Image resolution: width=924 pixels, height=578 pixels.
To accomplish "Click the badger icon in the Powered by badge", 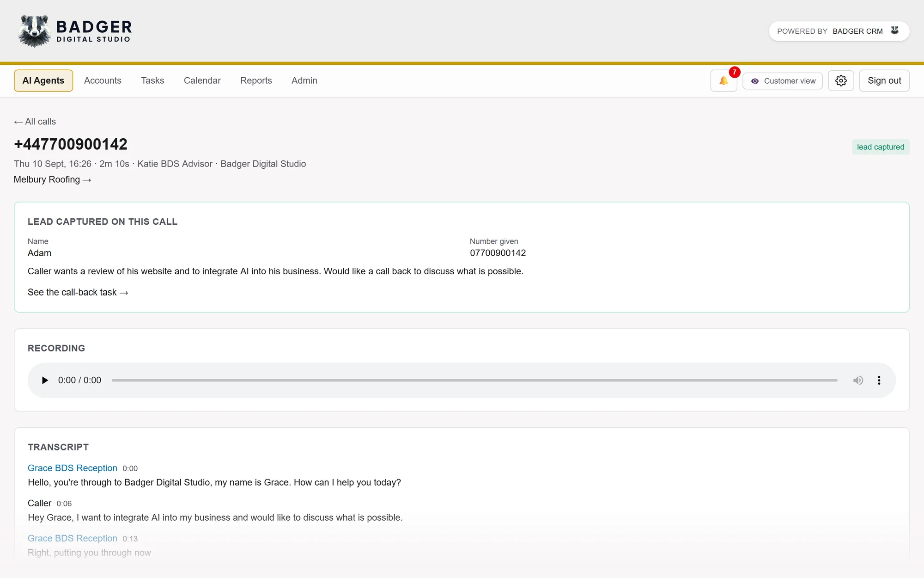I will (895, 31).
